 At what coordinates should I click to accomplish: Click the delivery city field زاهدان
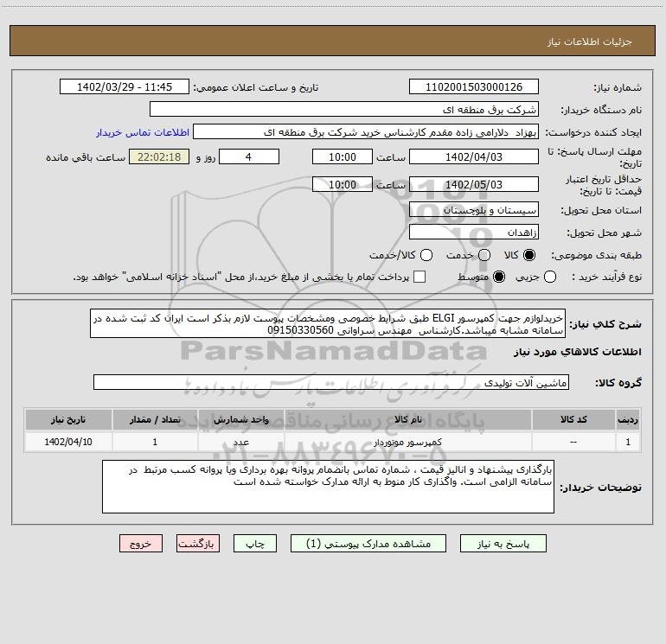pos(474,233)
